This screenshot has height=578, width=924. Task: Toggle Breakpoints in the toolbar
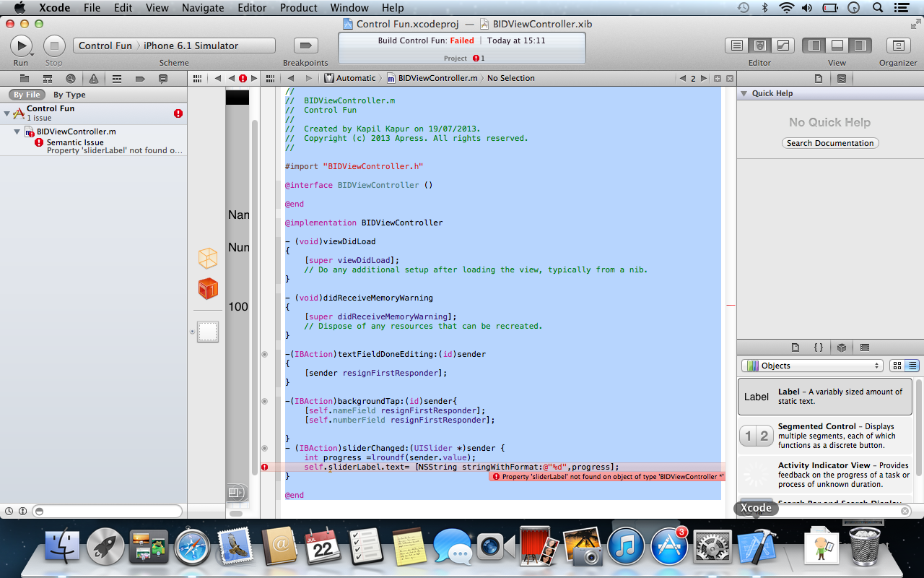point(305,46)
